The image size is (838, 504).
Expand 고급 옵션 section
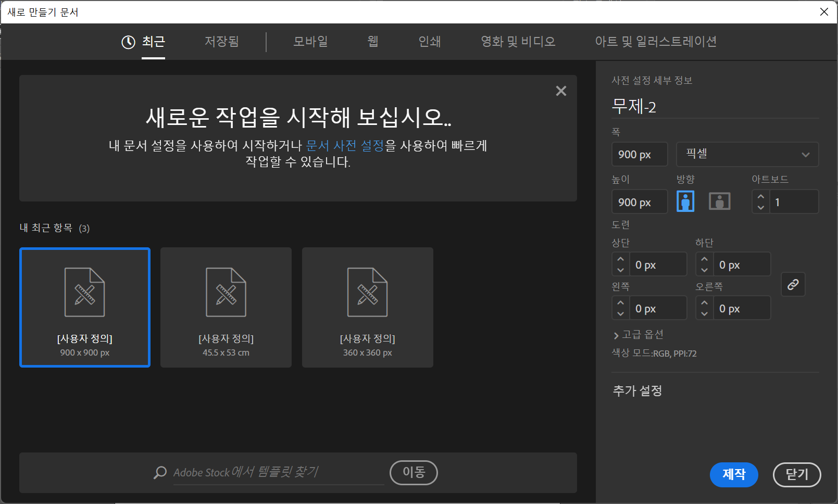tap(638, 335)
